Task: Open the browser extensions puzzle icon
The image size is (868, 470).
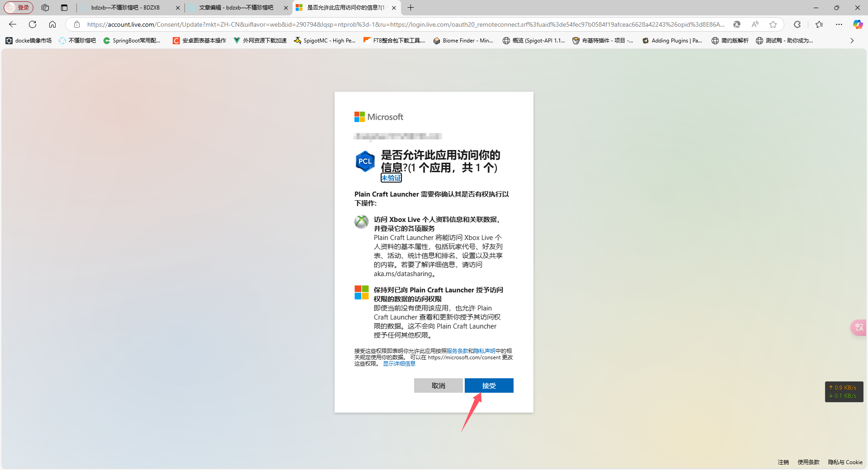Action: [x=797, y=24]
